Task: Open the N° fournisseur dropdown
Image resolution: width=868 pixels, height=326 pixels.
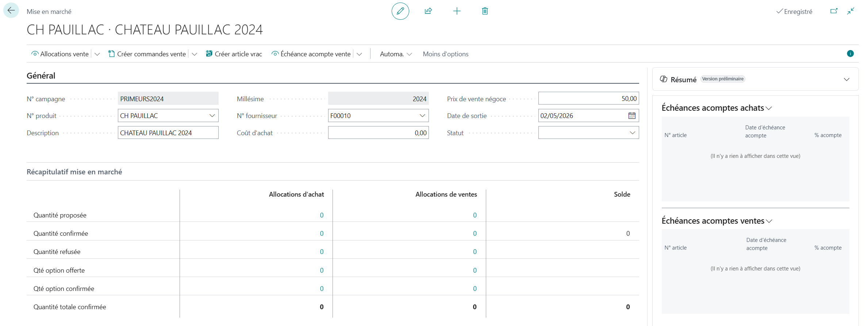Action: coord(422,116)
